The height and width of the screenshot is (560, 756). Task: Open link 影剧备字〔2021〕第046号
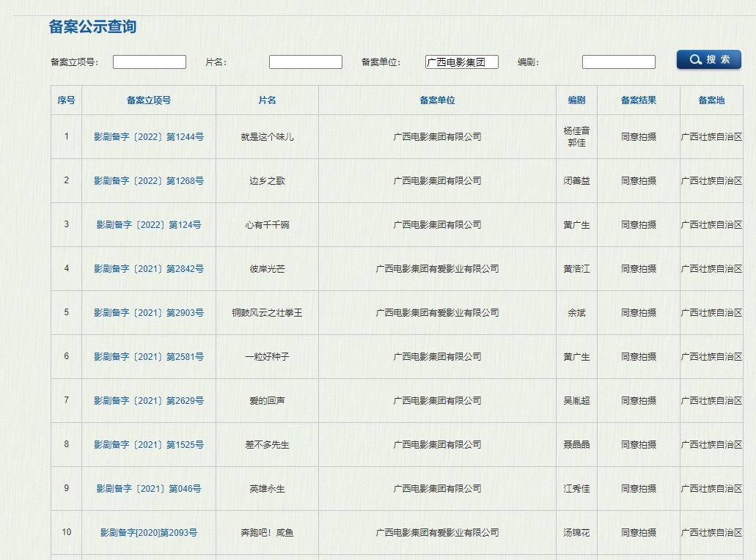point(149,489)
